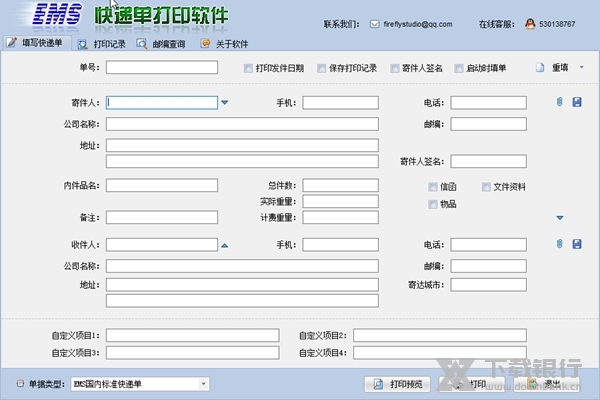Enable 启动时填单 checkbox
This screenshot has height=400, width=600.
pos(459,69)
